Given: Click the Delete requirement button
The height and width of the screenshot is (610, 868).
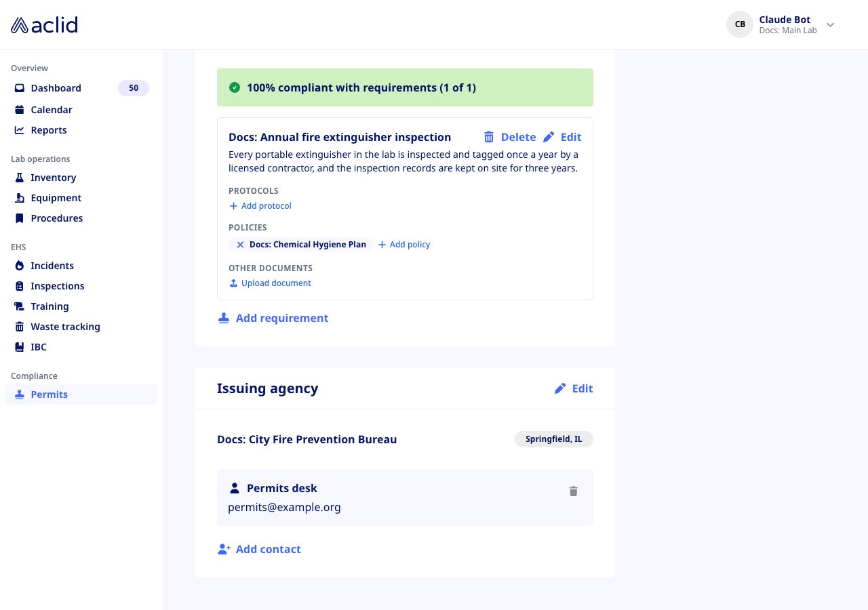Looking at the screenshot, I should (510, 137).
